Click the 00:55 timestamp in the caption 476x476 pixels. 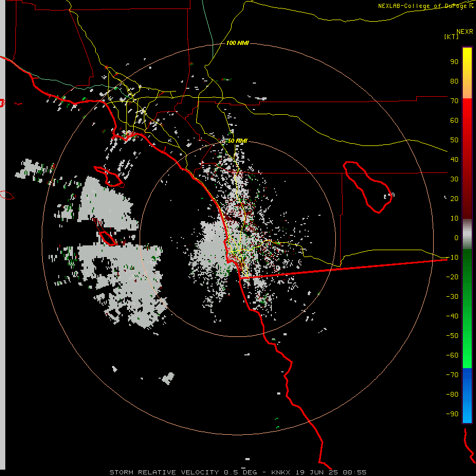(x=354, y=472)
